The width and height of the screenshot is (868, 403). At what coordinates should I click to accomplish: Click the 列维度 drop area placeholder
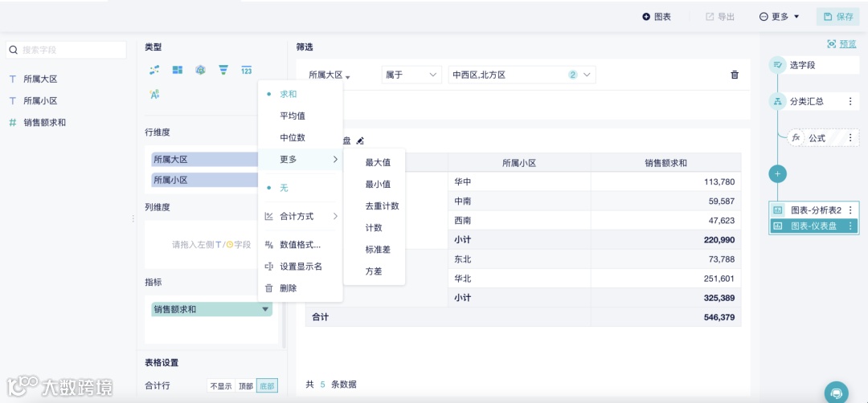pyautogui.click(x=211, y=244)
